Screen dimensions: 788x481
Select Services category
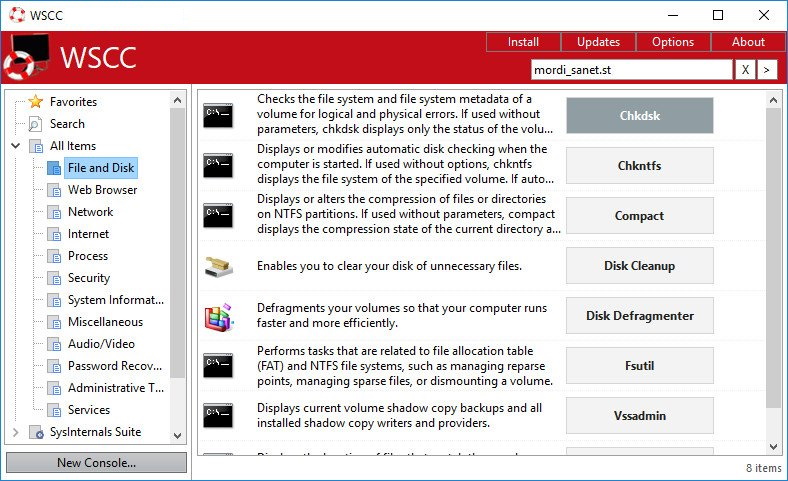click(89, 410)
